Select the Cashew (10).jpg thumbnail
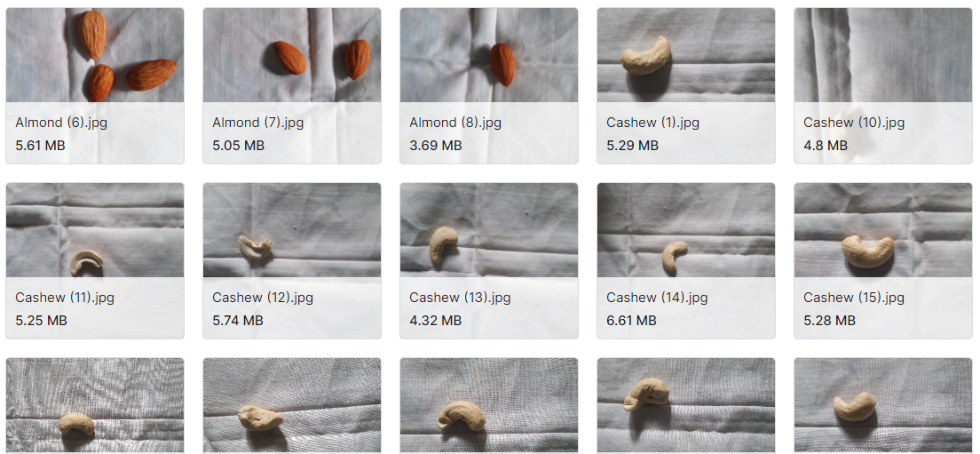Viewport: 980px width, 454px height. [883, 55]
